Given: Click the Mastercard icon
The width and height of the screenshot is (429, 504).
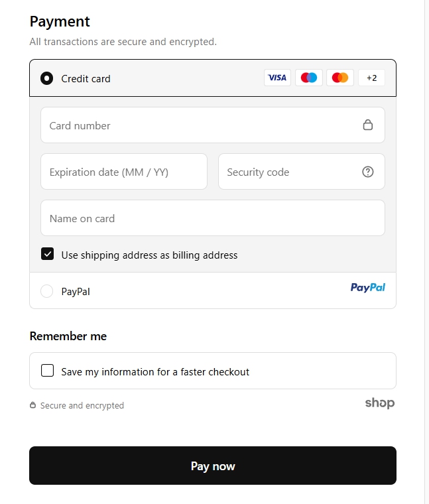Looking at the screenshot, I should [340, 78].
